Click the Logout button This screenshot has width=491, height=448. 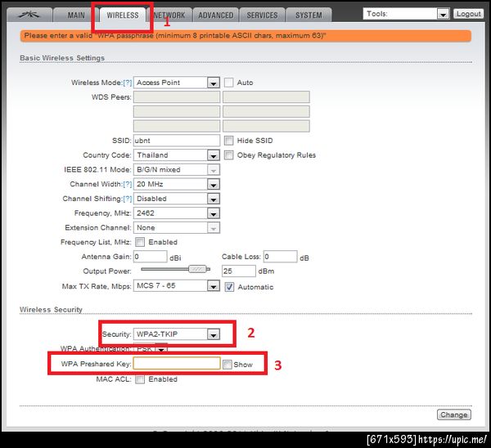pyautogui.click(x=468, y=14)
